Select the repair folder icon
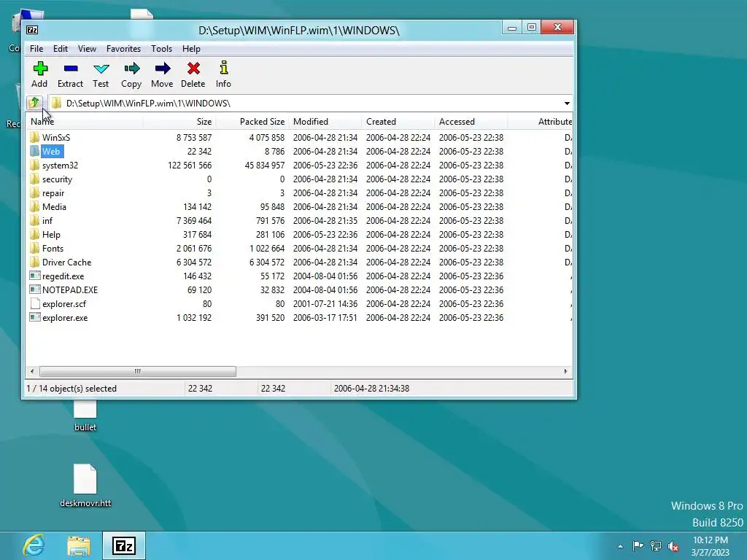Viewport: 747px width, 560px height. coord(34,192)
